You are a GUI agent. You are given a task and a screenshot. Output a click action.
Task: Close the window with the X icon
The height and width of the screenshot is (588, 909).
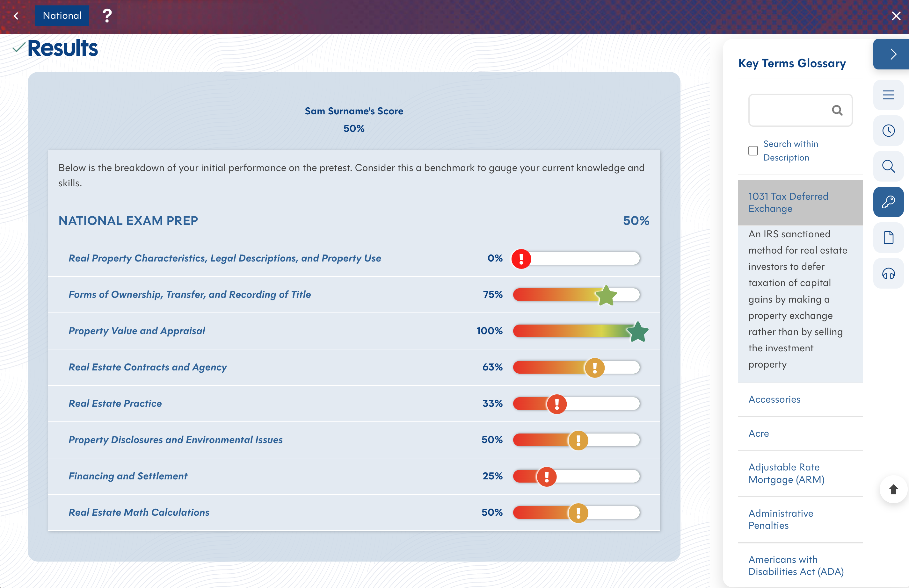tap(896, 16)
